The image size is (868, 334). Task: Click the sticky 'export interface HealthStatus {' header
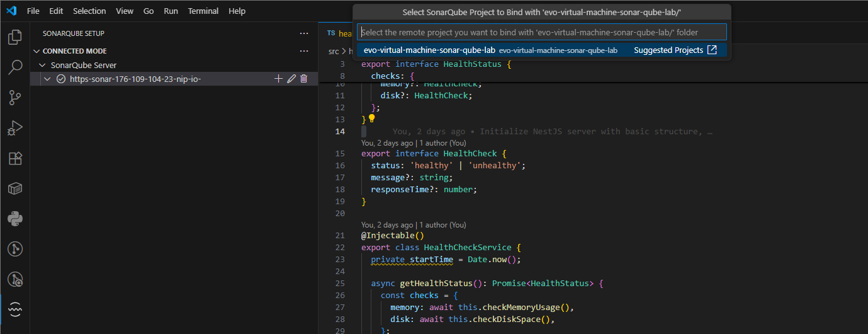coord(436,64)
